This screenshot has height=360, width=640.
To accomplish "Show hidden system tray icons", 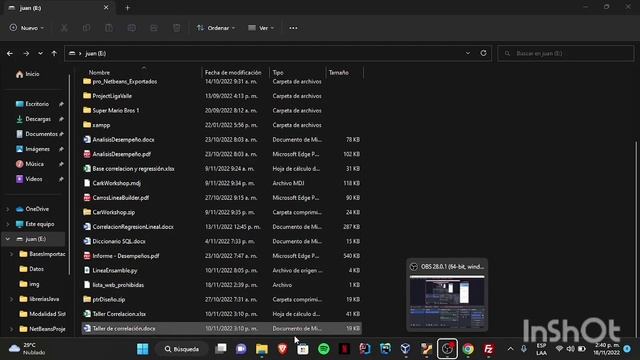I will tap(510, 349).
